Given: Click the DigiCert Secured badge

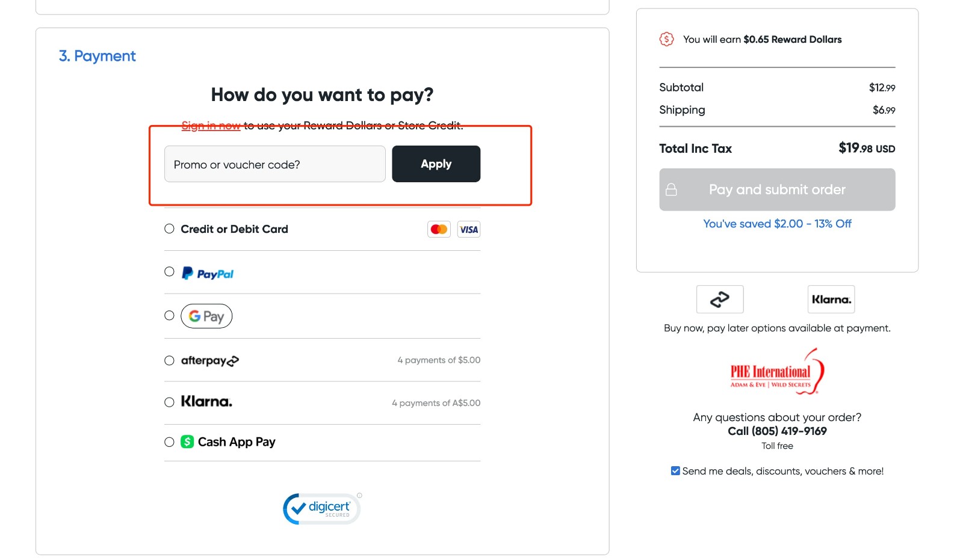Looking at the screenshot, I should point(321,508).
